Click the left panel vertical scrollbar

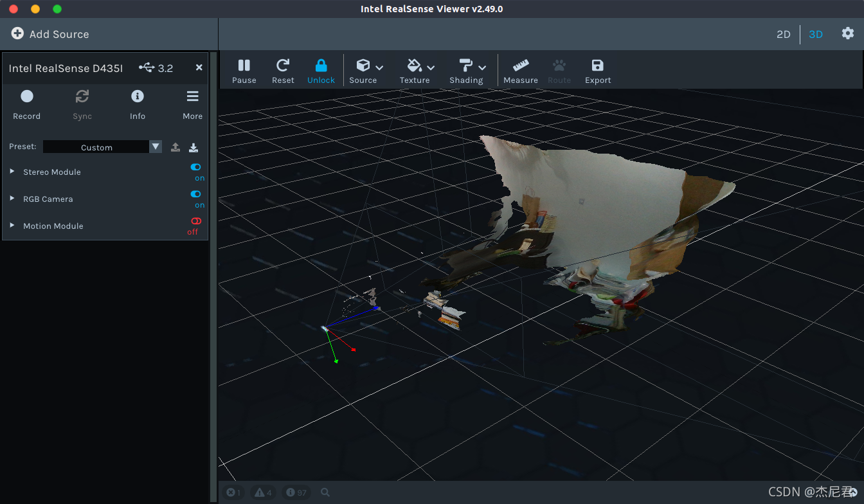[213, 276]
